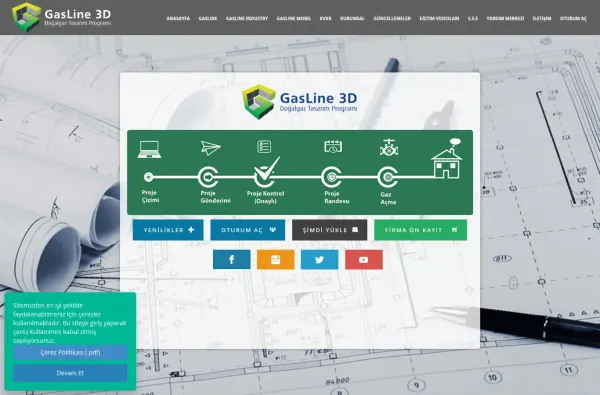600x395 pixels.
Task: Go to GASLINE MOBIL page
Action: point(293,18)
